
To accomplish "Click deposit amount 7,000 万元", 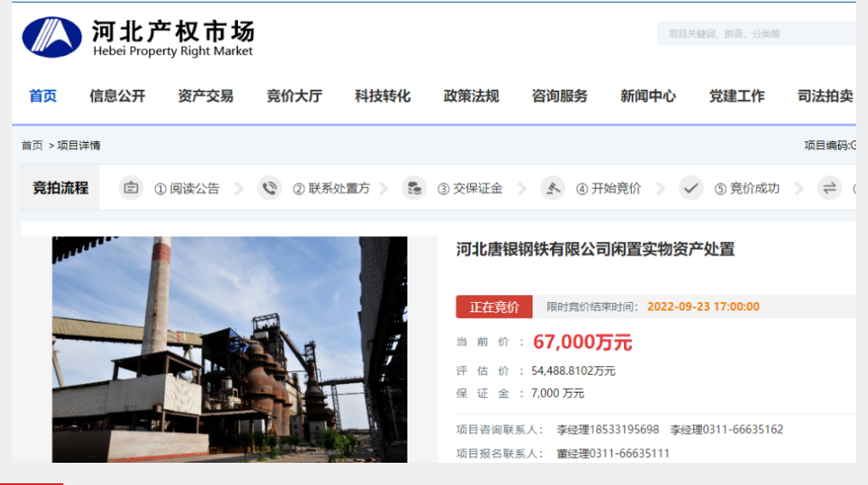I will 557,393.
